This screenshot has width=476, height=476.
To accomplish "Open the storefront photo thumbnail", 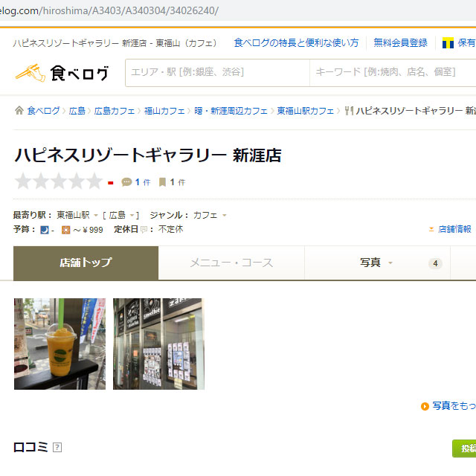I will click(158, 344).
